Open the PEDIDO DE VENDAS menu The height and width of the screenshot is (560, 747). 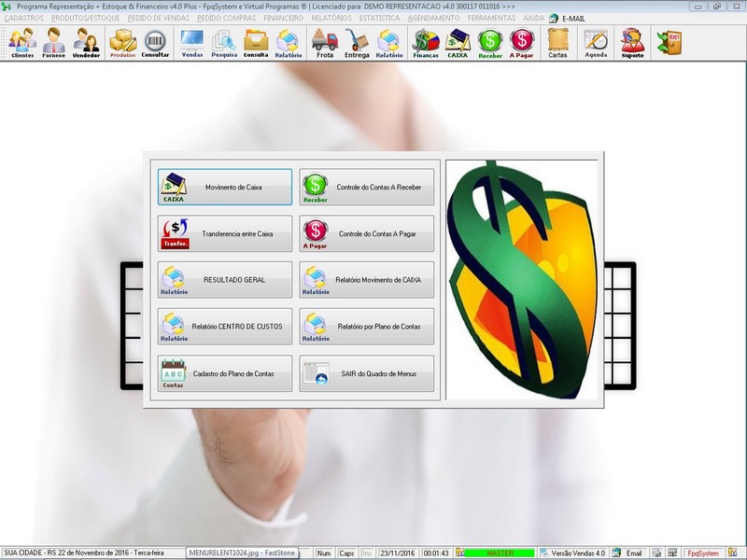pyautogui.click(x=159, y=18)
